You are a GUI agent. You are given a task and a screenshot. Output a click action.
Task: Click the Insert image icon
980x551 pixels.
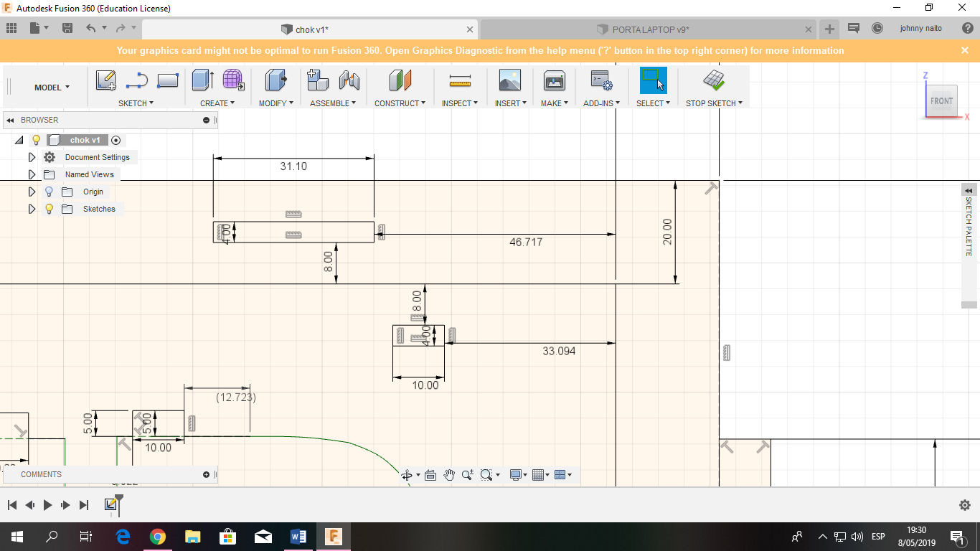pyautogui.click(x=510, y=80)
